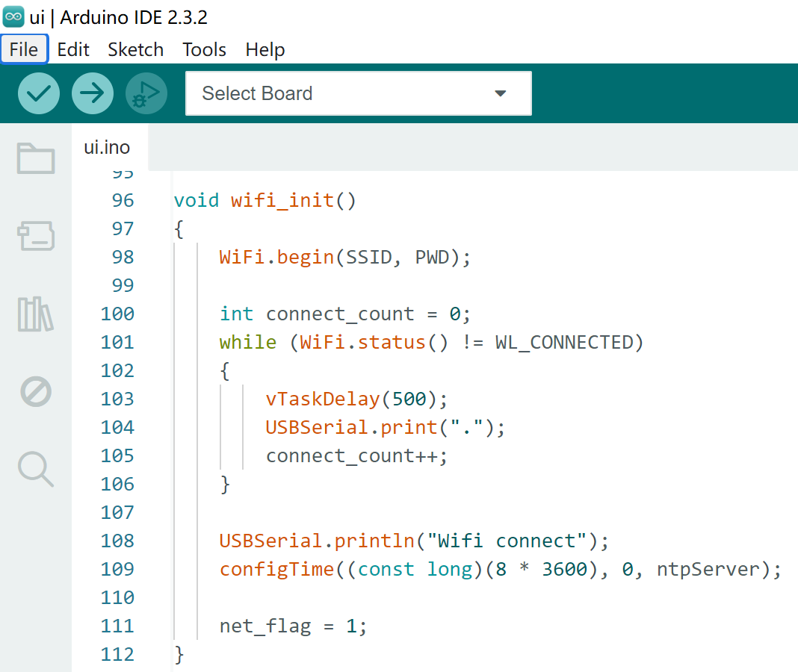
Task: Click WL_CONNECTED in the while condition
Action: pos(564,343)
